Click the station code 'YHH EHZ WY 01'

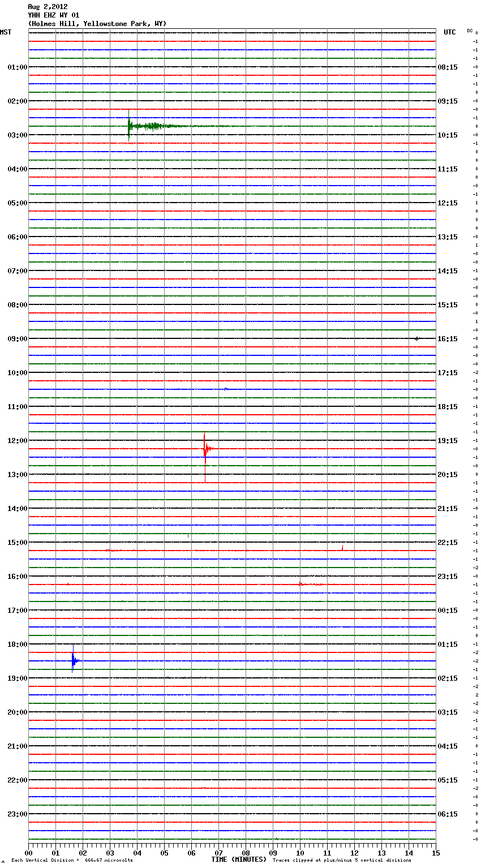coord(54,15)
